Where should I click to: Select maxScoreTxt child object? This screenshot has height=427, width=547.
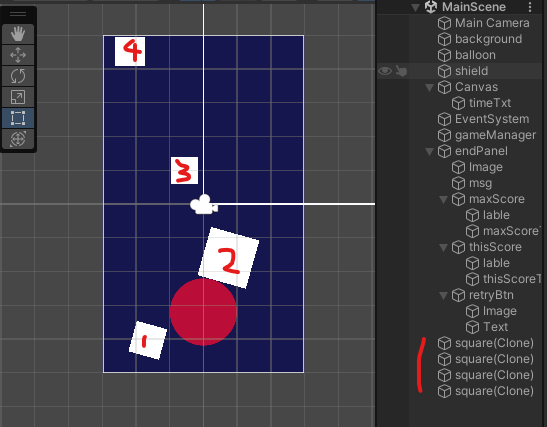(512, 231)
